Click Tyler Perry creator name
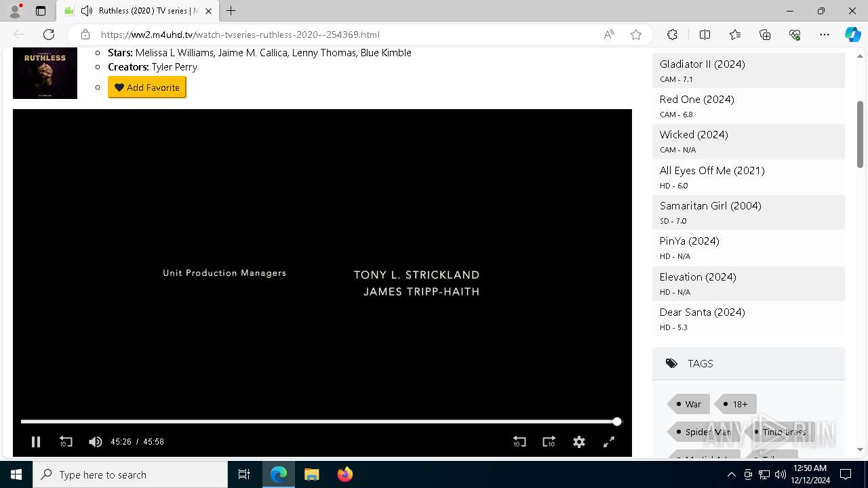This screenshot has height=488, width=868. coord(174,67)
